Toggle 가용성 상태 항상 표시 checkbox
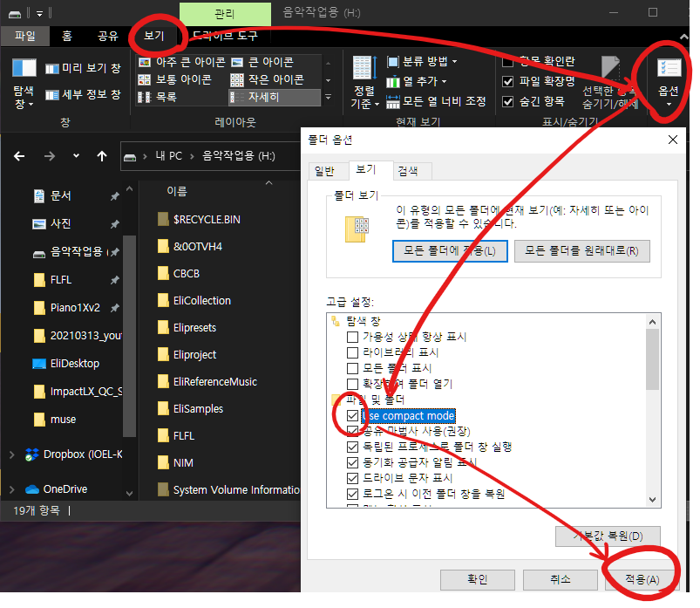 [x=353, y=337]
